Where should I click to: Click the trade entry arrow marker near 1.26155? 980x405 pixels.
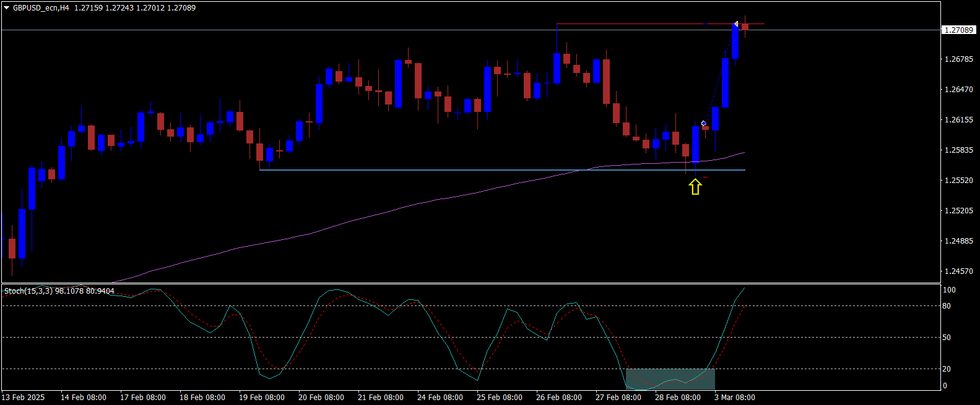(x=703, y=124)
